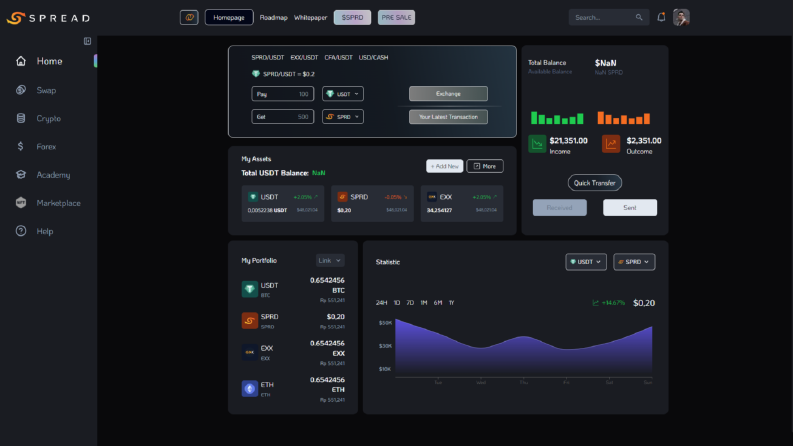The height and width of the screenshot is (446, 793).
Task: Select the EXX/USDT pair tab
Action: 304,58
